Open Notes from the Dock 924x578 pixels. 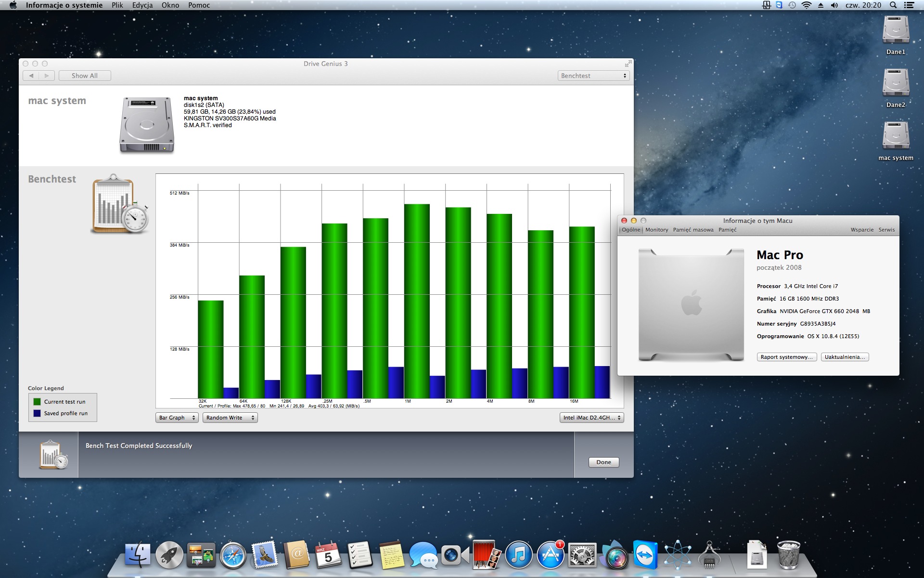[392, 555]
